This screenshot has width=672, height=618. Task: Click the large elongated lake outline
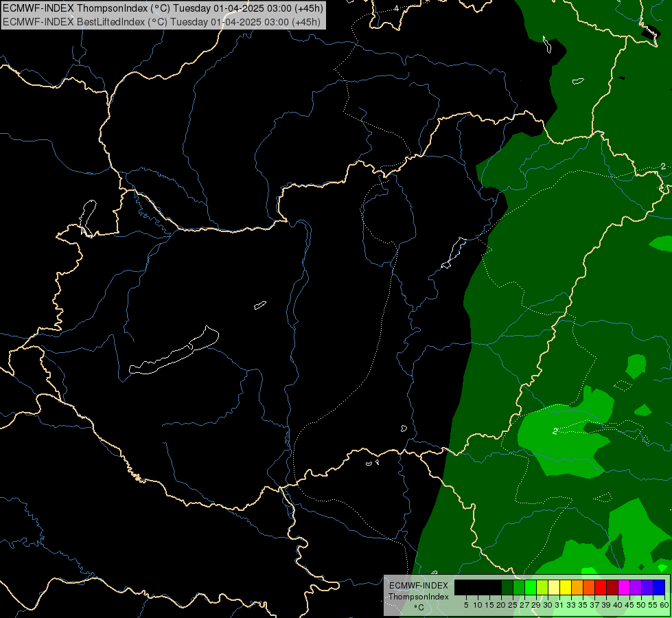[174, 351]
